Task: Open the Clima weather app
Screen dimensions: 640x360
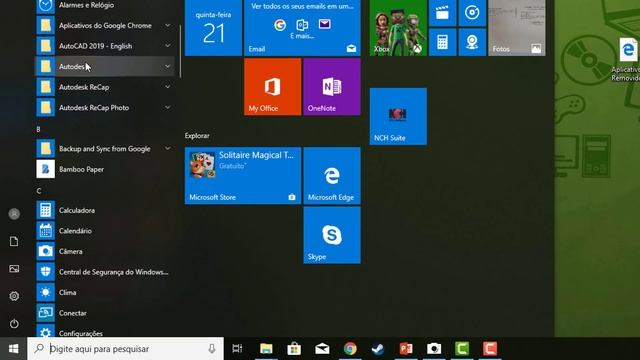Action: click(x=105, y=292)
